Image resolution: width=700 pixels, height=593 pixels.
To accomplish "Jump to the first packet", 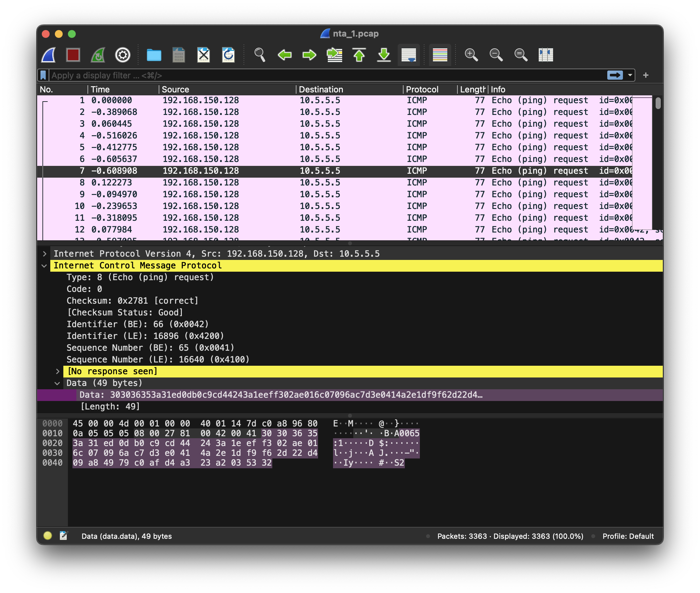I will click(359, 55).
